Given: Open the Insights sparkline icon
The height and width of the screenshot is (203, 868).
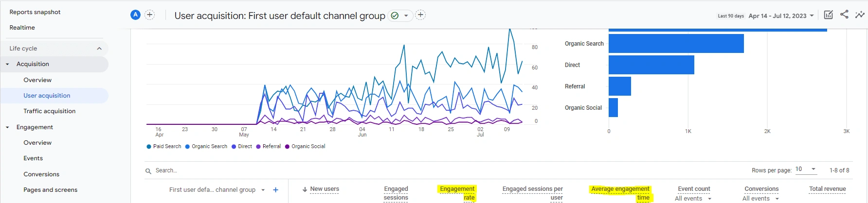Looking at the screenshot, I should [x=860, y=15].
